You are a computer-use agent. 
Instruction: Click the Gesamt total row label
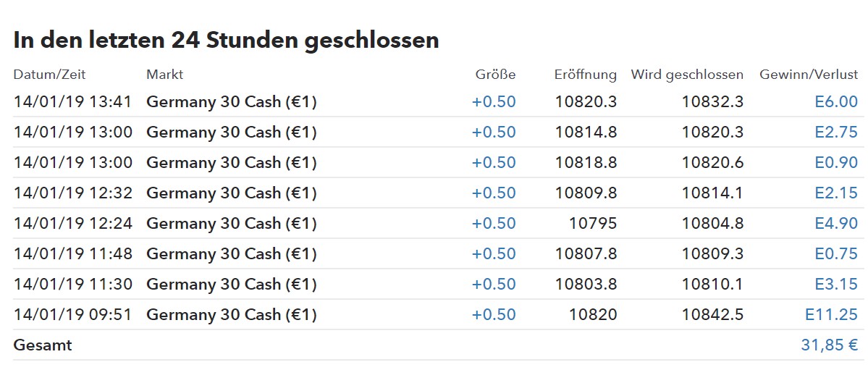tap(43, 345)
